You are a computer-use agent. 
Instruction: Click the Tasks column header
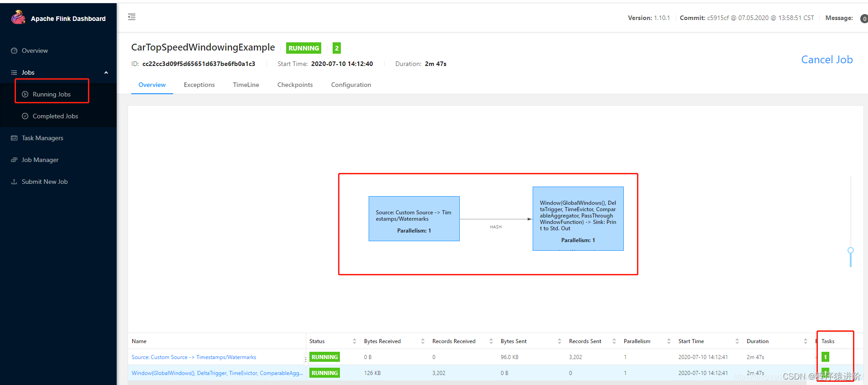coord(828,341)
